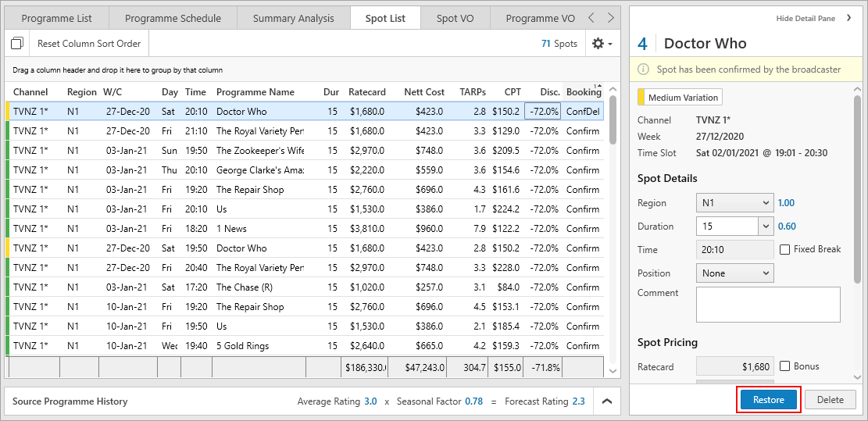This screenshot has width=868, height=421.
Task: Sort by the W/C column header
Action: coord(113,92)
